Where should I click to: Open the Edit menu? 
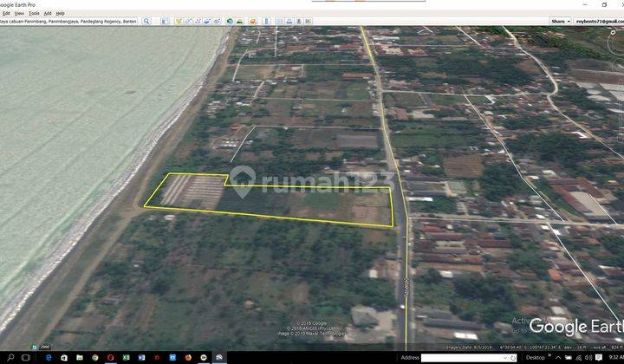click(5, 13)
